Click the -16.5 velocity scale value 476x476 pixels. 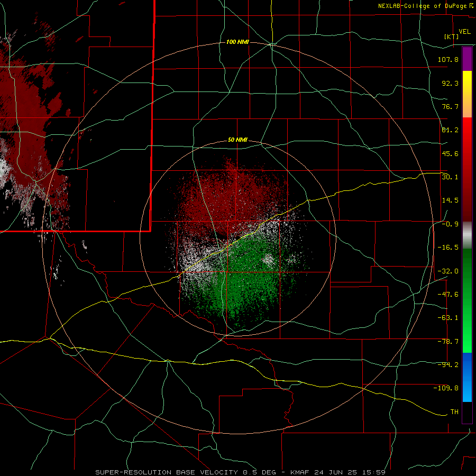448,248
